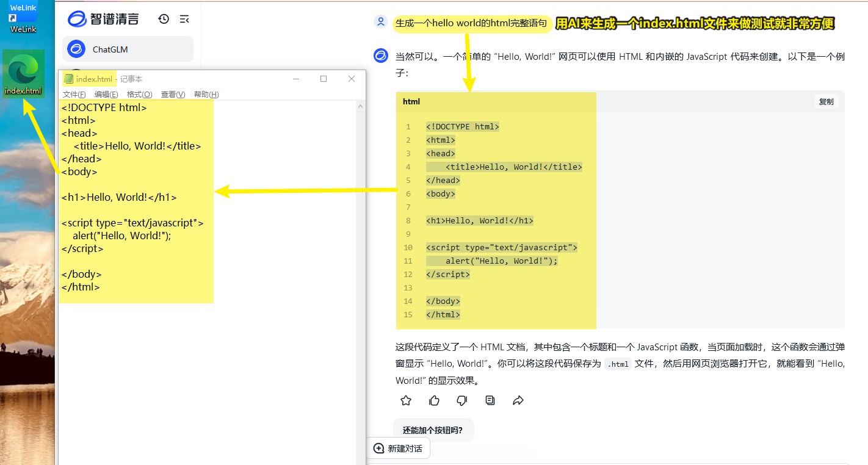Click the thumbs down icon

[462, 400]
